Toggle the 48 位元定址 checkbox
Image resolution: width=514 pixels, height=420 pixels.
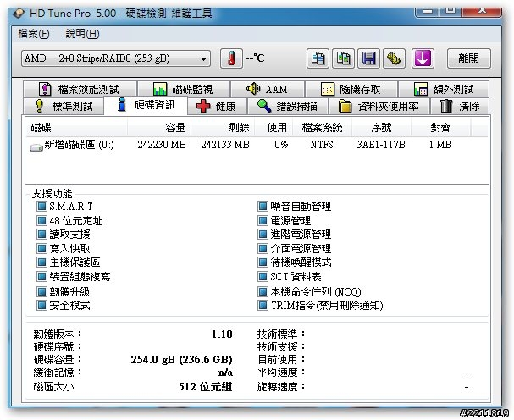(41, 220)
